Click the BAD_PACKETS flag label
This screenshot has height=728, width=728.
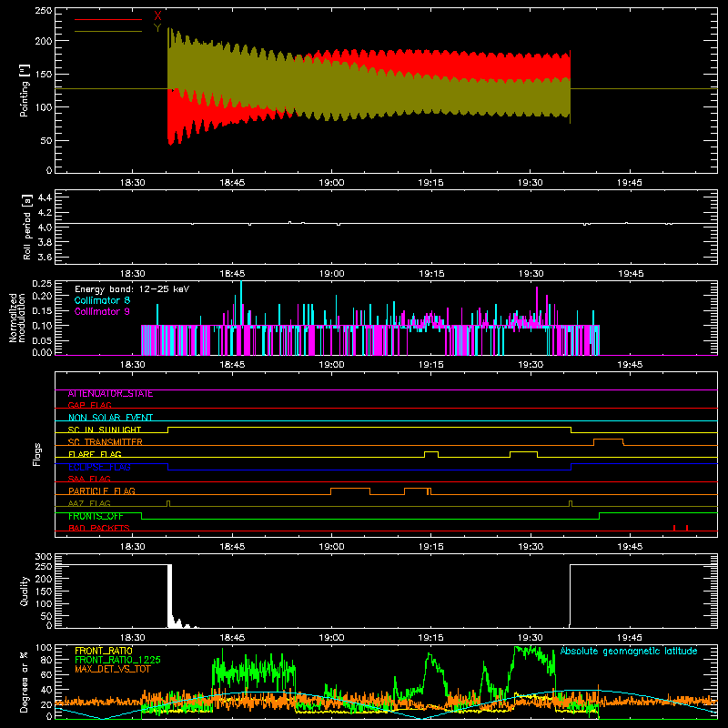click(99, 528)
